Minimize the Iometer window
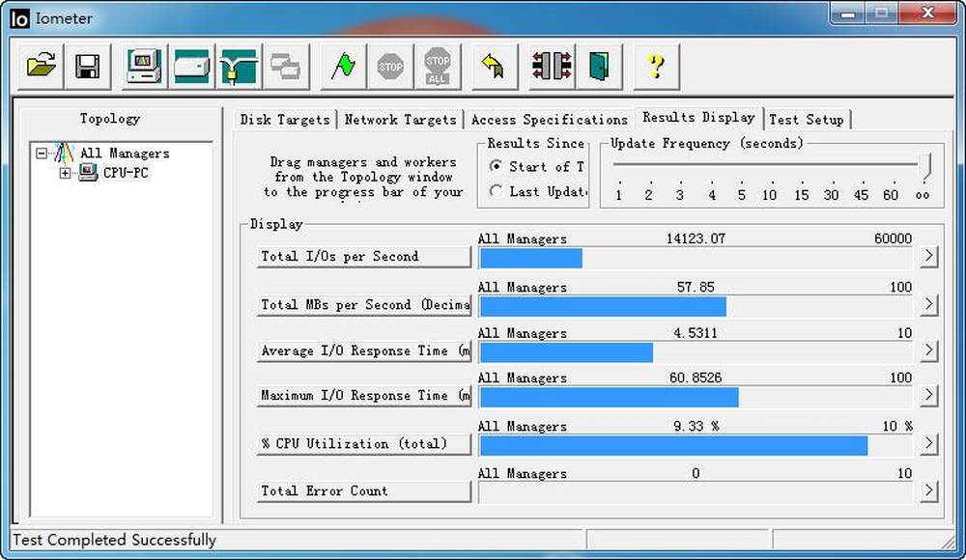This screenshot has width=966, height=560. (x=848, y=13)
